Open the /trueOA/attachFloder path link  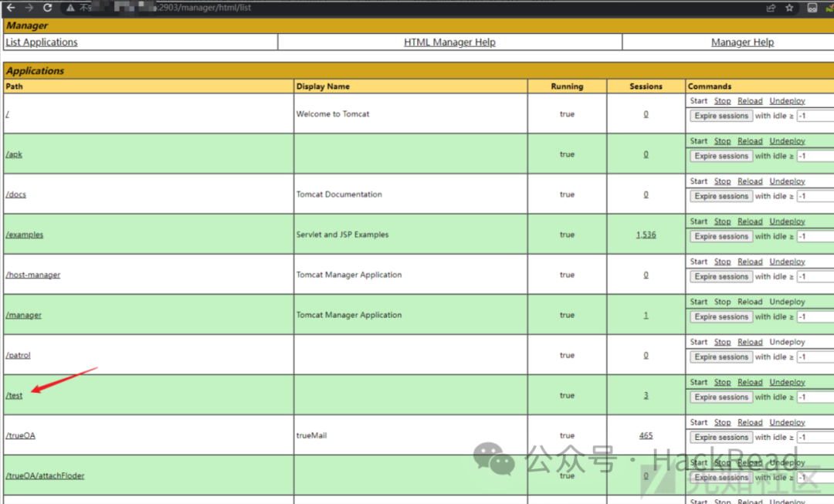(45, 475)
